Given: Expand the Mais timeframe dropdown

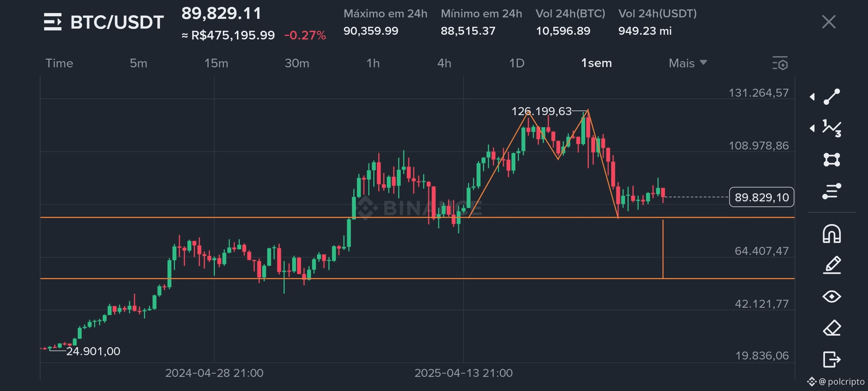Looking at the screenshot, I should pos(688,63).
